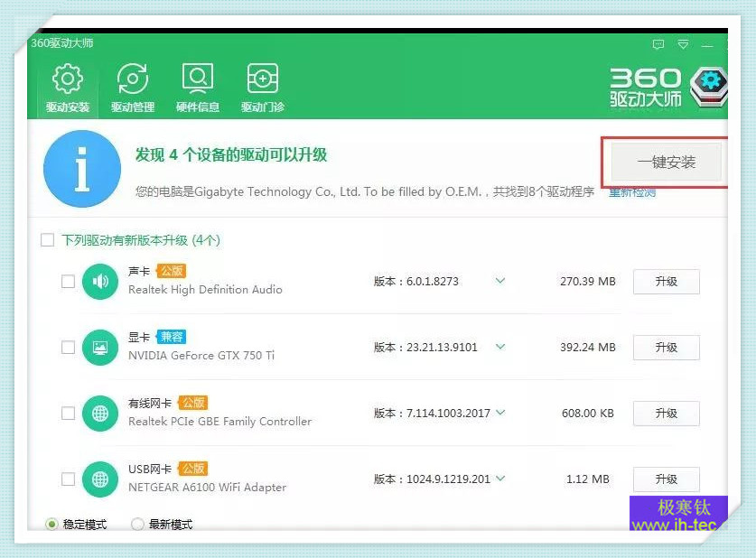
Task: Switch to the 驱动门诊 tab label
Action: point(263,107)
